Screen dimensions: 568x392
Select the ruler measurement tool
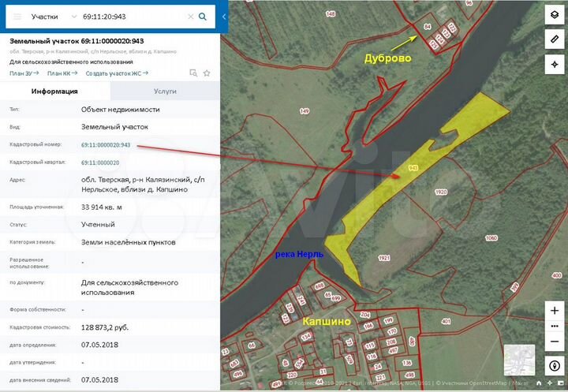coord(553,39)
